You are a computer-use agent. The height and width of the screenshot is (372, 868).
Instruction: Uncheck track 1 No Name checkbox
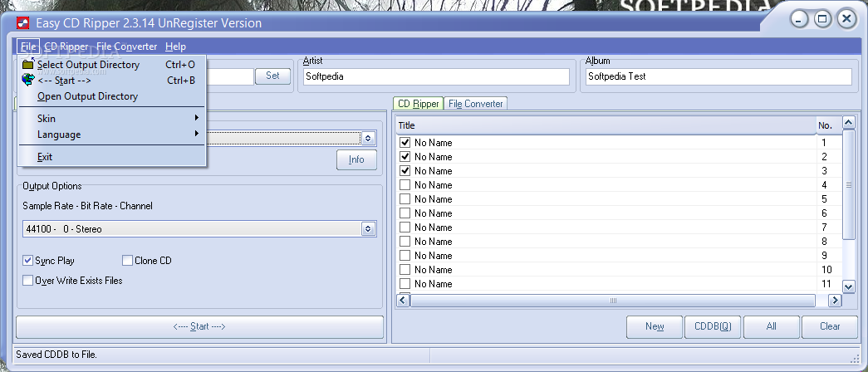405,143
